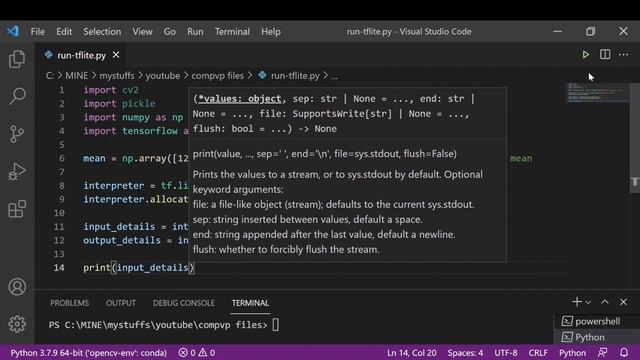Open the Edit menu
Image resolution: width=640 pixels, height=360 pixels.
(x=64, y=32)
